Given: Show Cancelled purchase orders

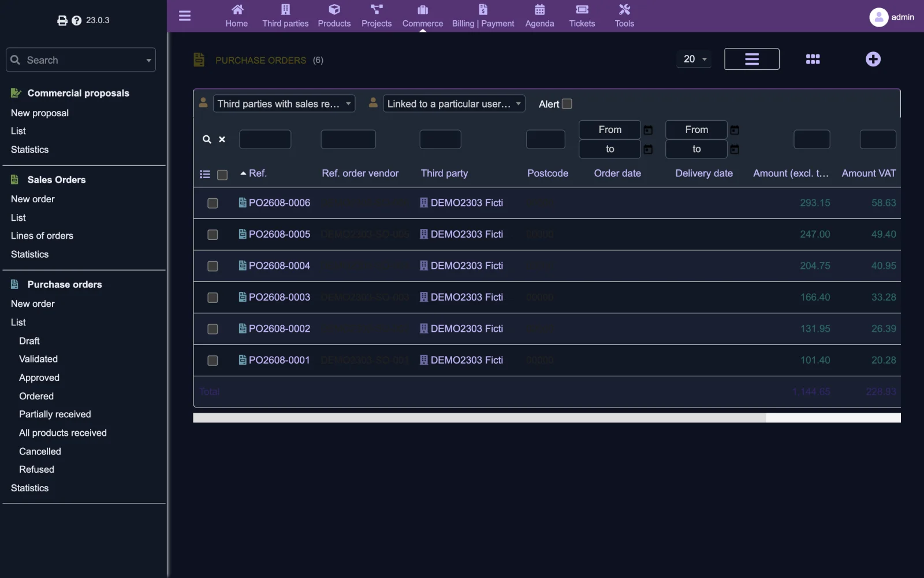Looking at the screenshot, I should click(40, 451).
